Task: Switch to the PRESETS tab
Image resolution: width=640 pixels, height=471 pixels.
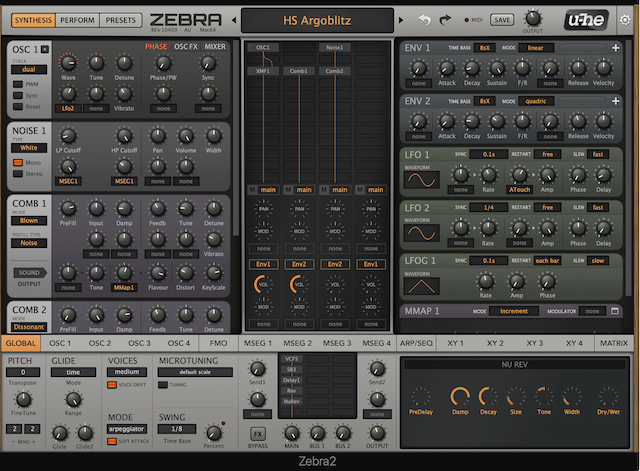Action: click(x=120, y=20)
